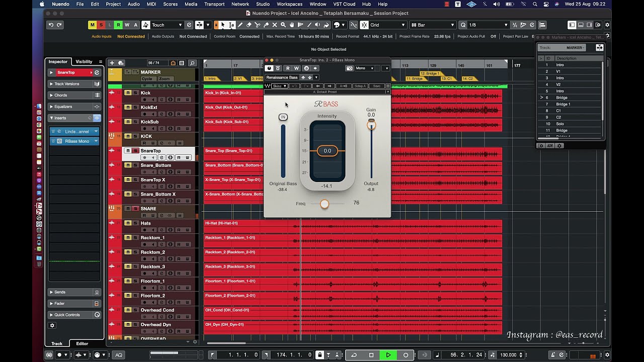The height and width of the screenshot is (362, 644).
Task: Toggle the Cycle loop transport button
Action: point(354,355)
